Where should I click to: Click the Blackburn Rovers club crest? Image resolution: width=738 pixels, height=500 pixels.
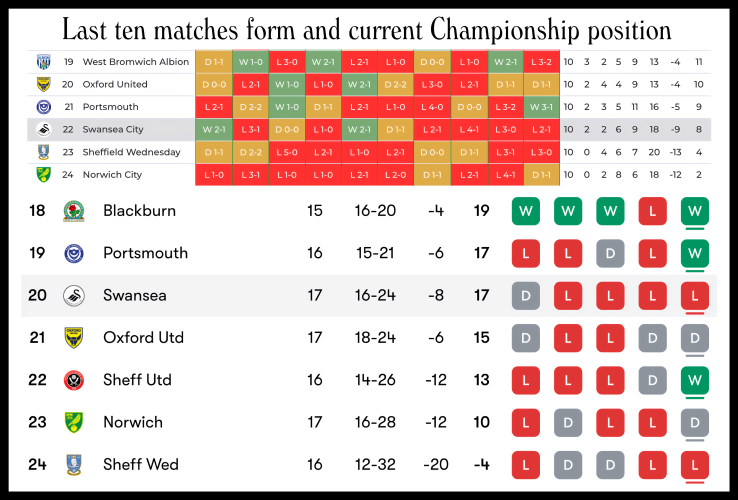point(73,211)
